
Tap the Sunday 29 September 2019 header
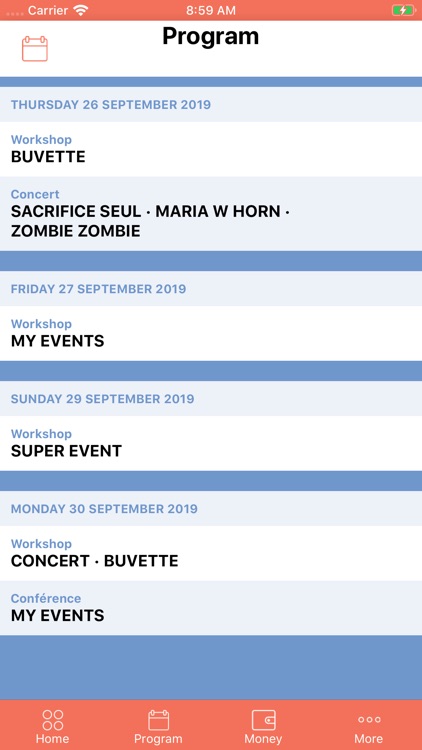211,398
